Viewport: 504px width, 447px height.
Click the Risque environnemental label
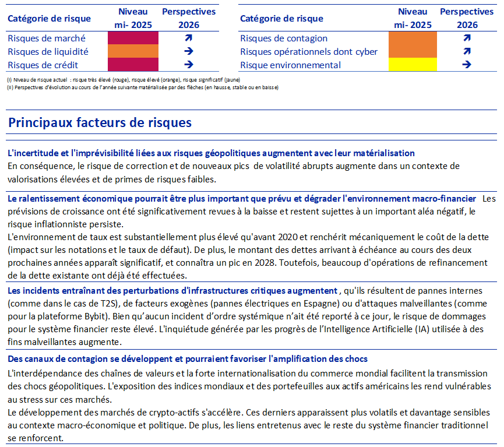[290, 65]
